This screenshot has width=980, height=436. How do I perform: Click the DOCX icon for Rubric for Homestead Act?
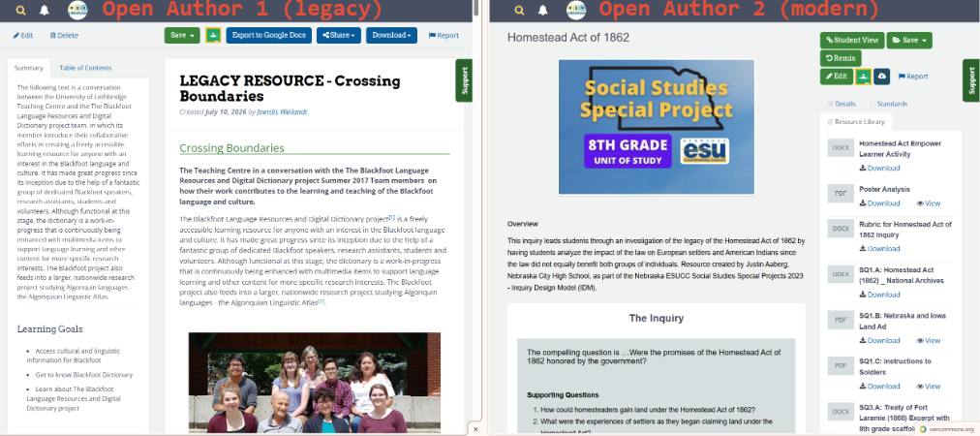pos(841,229)
